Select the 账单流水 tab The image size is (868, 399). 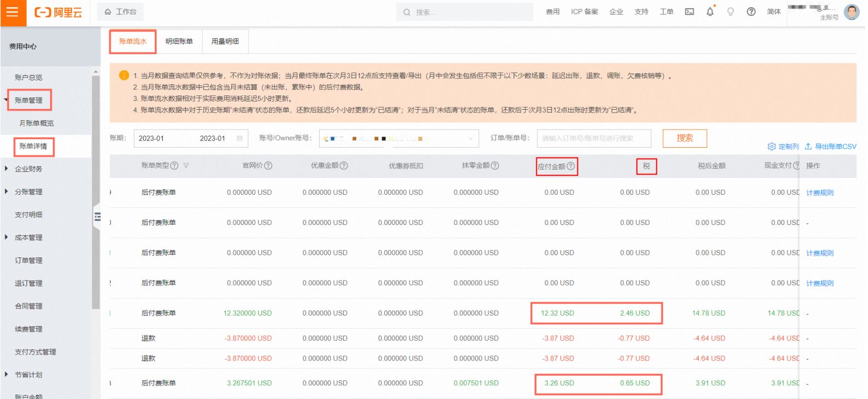click(x=133, y=42)
